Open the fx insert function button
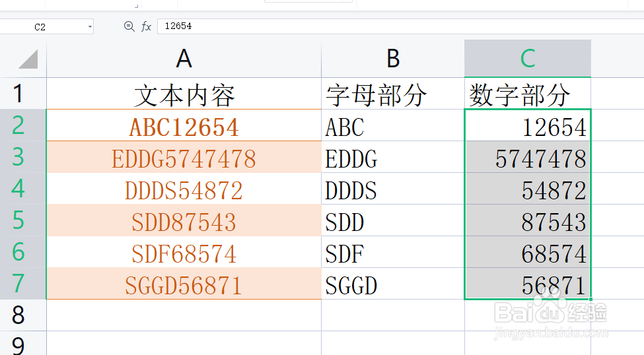Screen dimensions: 644x355 [146, 26]
